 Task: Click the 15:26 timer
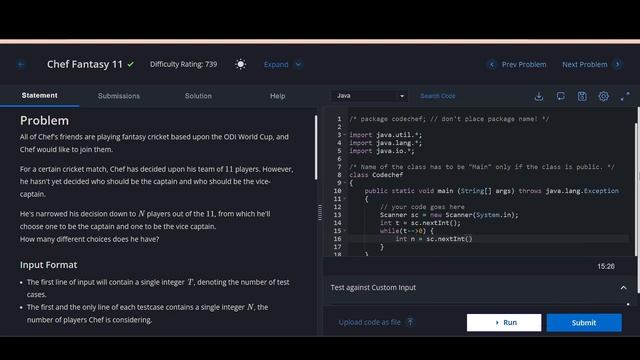point(606,266)
